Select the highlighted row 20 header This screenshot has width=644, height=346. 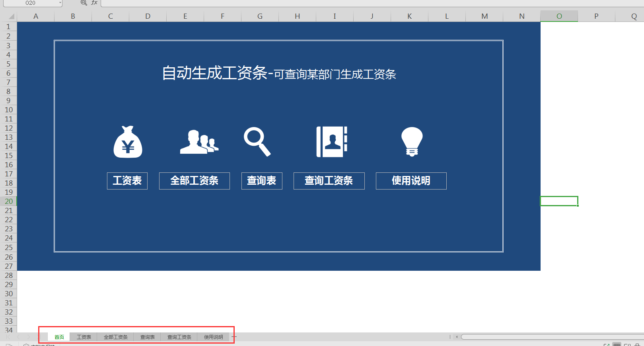8,201
